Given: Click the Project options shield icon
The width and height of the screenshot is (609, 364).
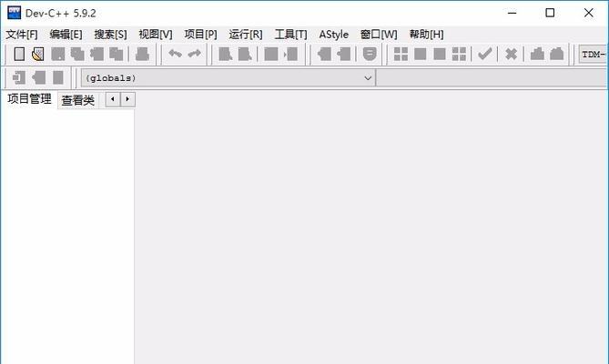Looking at the screenshot, I should 370,54.
